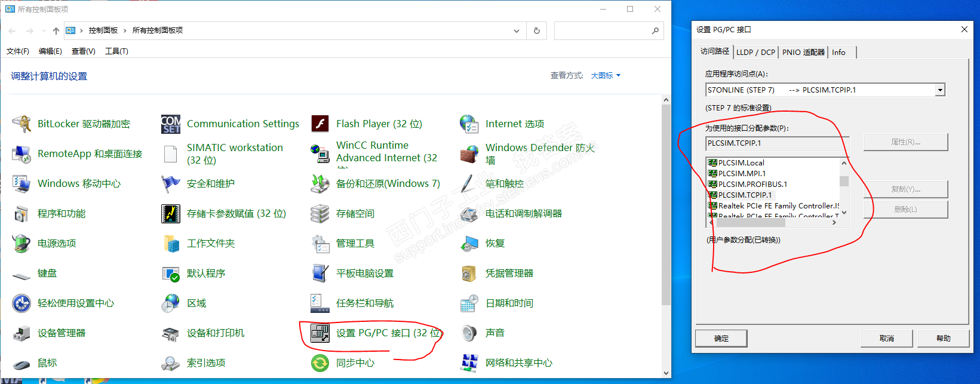Open the 文件(F) menu
This screenshot has width=980, height=384.
[18, 51]
